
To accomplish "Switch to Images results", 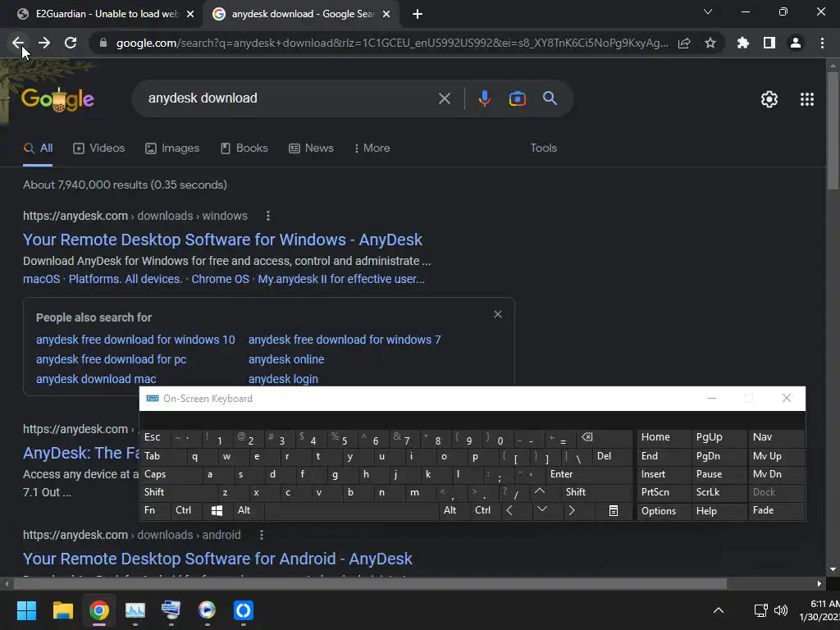I will [x=172, y=148].
